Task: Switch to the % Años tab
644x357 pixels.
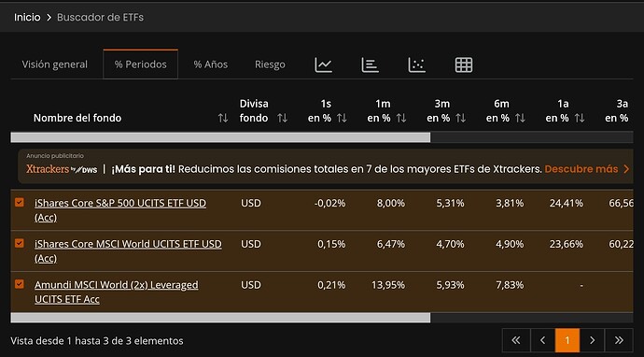Action: 211,64
